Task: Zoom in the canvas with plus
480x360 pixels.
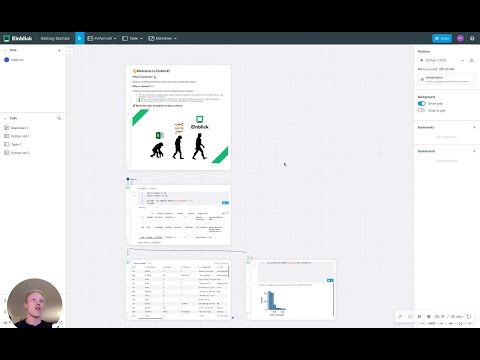Action: pos(442,324)
